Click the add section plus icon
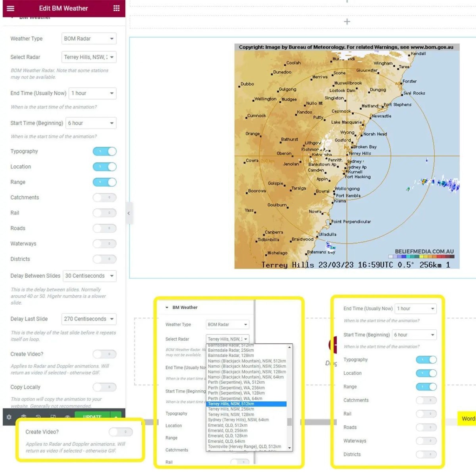476x476 pixels. [x=347, y=22]
